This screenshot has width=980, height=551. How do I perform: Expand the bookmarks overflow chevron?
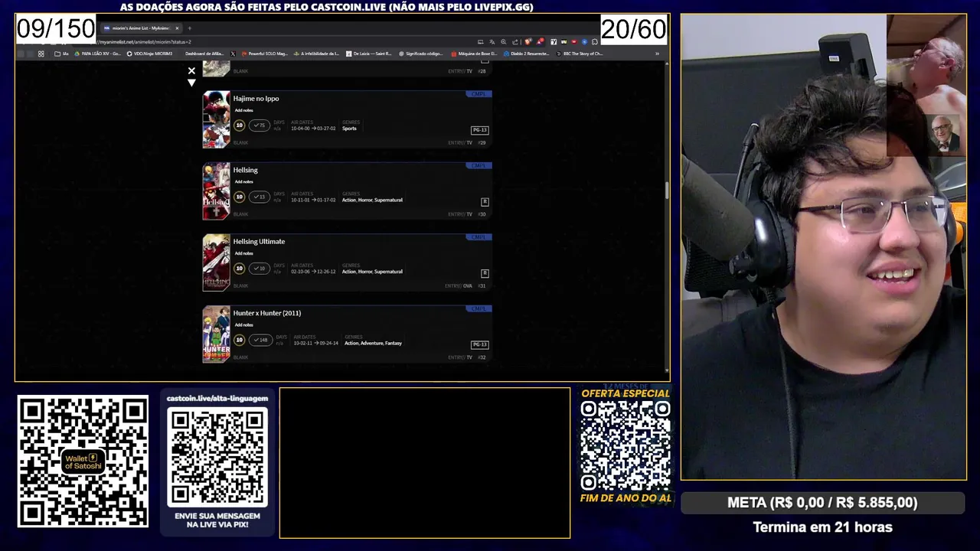[657, 54]
